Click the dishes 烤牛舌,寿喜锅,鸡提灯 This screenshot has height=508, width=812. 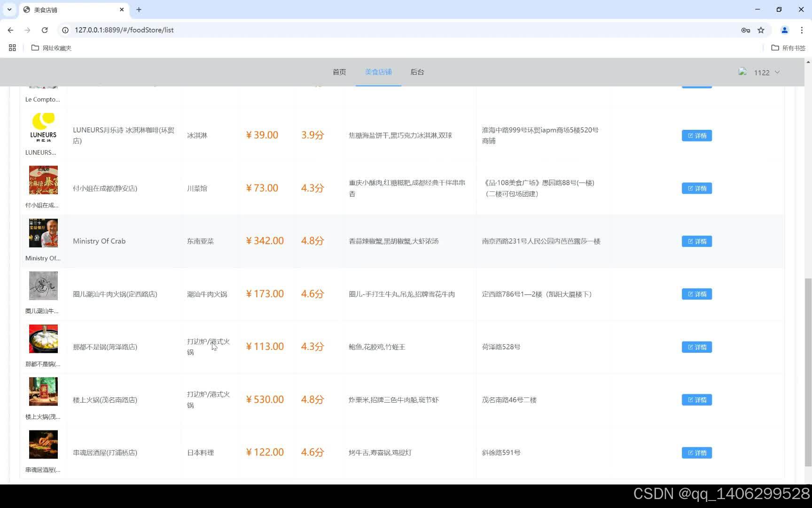(380, 452)
